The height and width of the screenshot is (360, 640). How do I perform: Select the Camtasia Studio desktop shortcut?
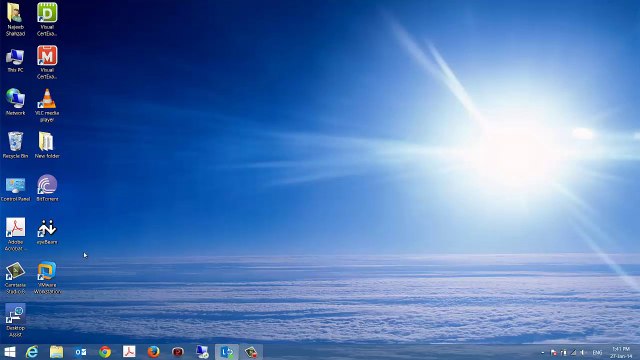click(15, 278)
